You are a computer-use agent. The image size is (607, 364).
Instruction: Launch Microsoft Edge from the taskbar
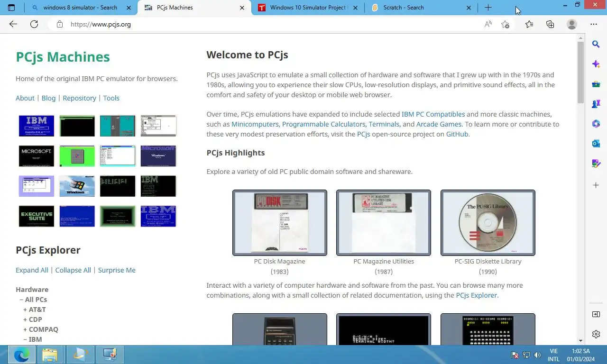point(21,355)
